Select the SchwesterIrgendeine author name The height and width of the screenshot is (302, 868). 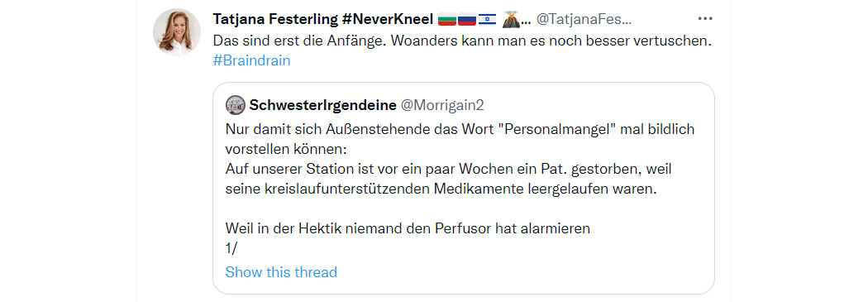tap(322, 105)
